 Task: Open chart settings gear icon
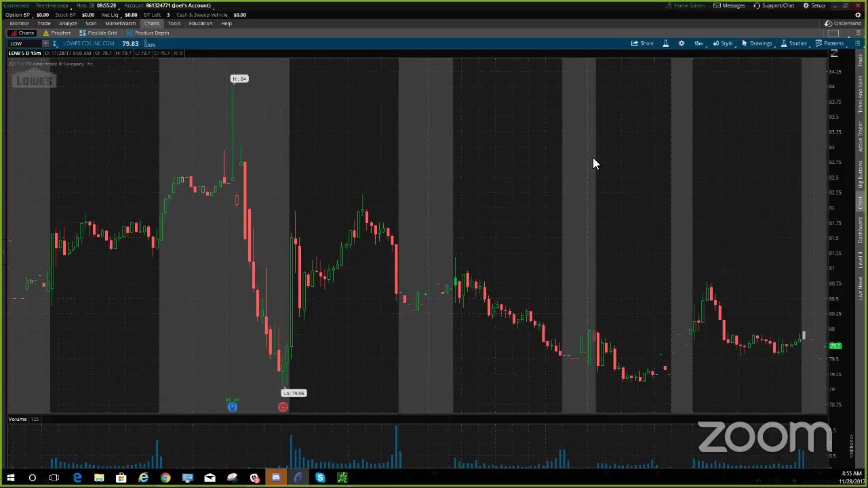tap(682, 43)
